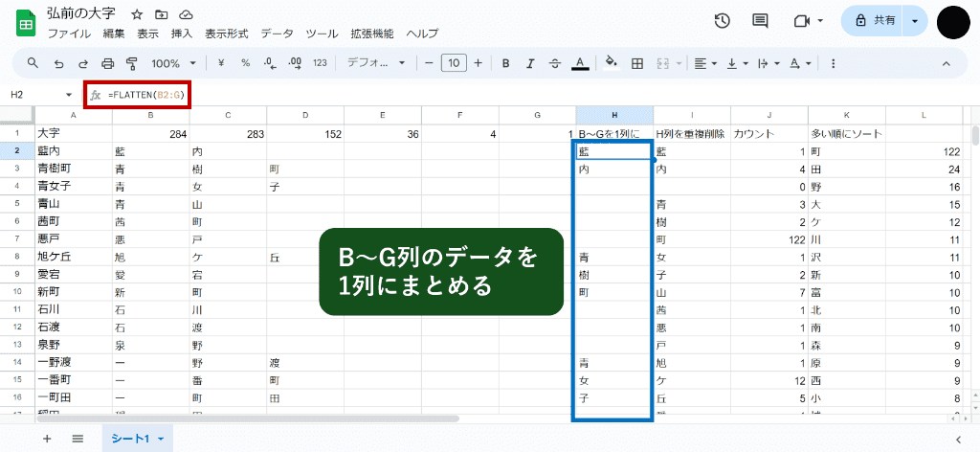Screen dimensions: 980x452
Task: Open the zoom 100% dropdown
Action: 173,63
